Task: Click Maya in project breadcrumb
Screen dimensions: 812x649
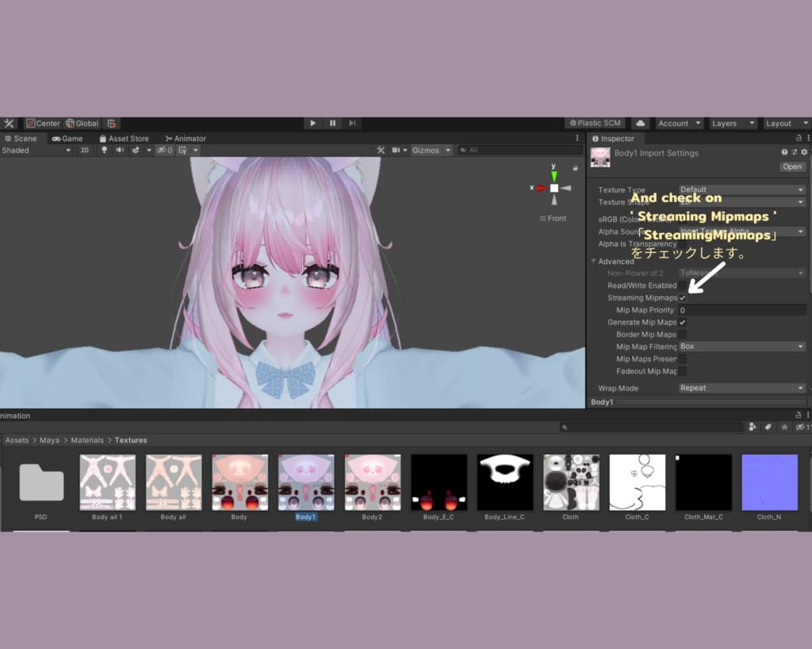Action: coord(49,440)
